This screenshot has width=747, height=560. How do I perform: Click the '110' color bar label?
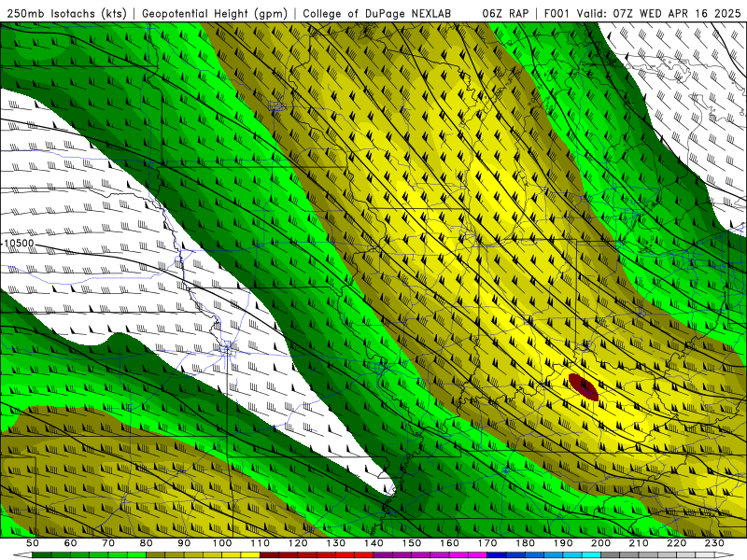pyautogui.click(x=260, y=543)
